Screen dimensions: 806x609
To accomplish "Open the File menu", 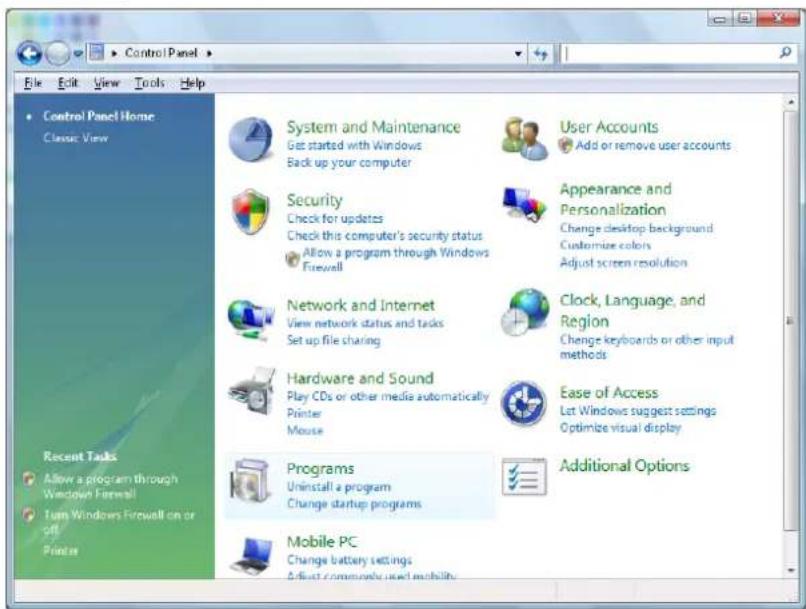I will pos(33,83).
